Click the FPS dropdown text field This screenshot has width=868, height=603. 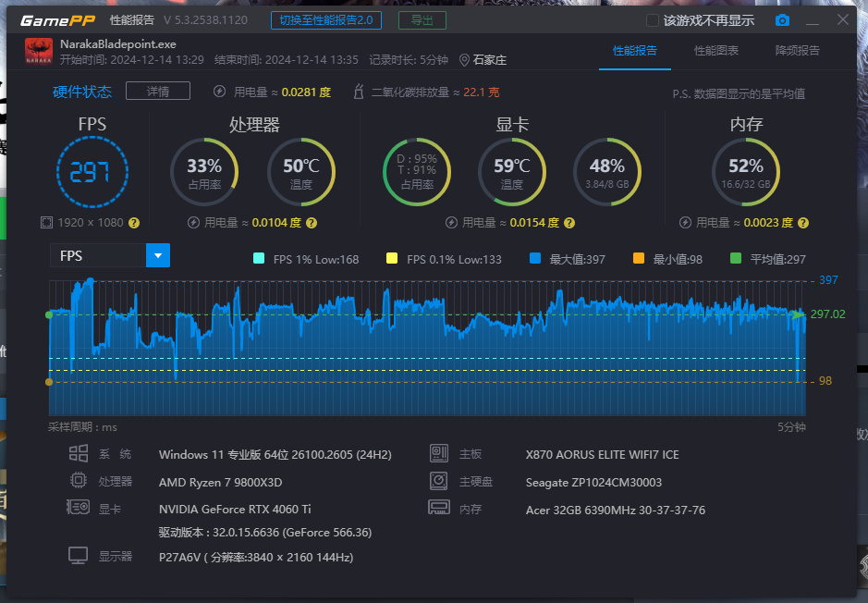98,255
